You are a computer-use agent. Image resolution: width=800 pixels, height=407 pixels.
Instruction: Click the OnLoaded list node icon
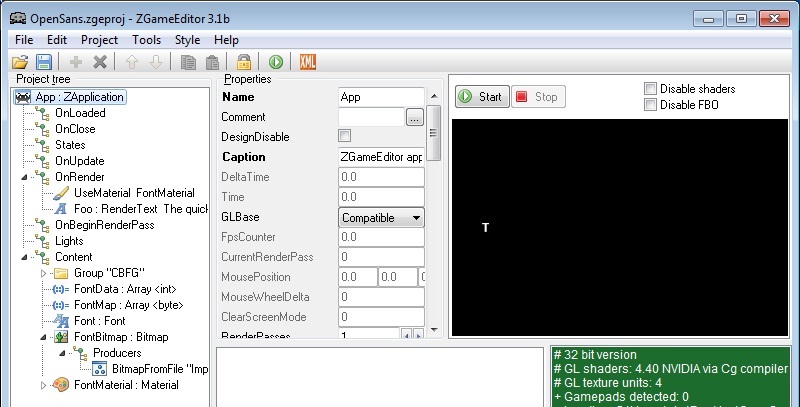(x=42, y=113)
